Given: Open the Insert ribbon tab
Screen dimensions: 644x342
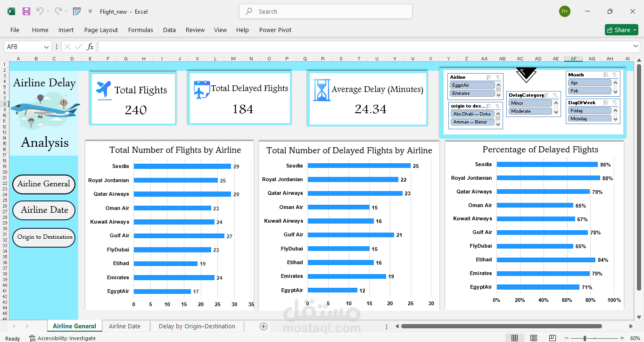Looking at the screenshot, I should click(66, 30).
